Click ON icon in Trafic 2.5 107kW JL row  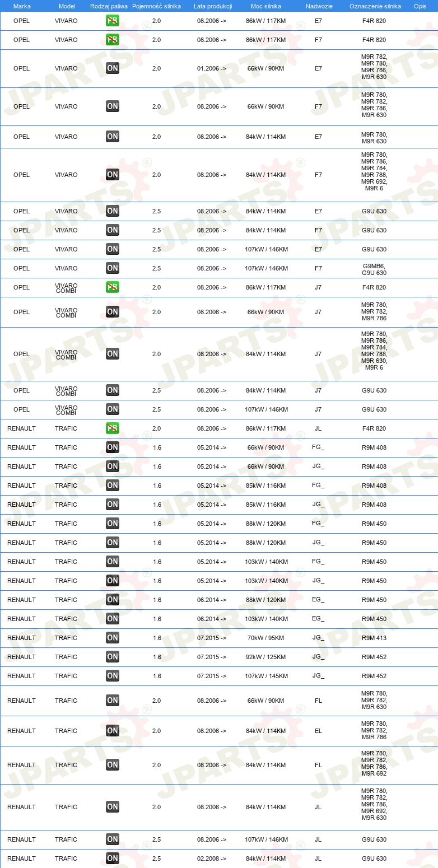click(113, 839)
